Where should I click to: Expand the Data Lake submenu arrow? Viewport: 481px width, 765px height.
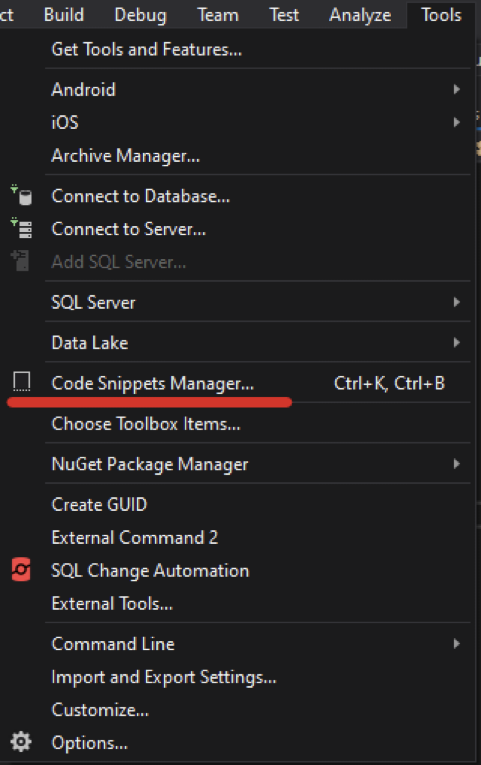tap(456, 342)
